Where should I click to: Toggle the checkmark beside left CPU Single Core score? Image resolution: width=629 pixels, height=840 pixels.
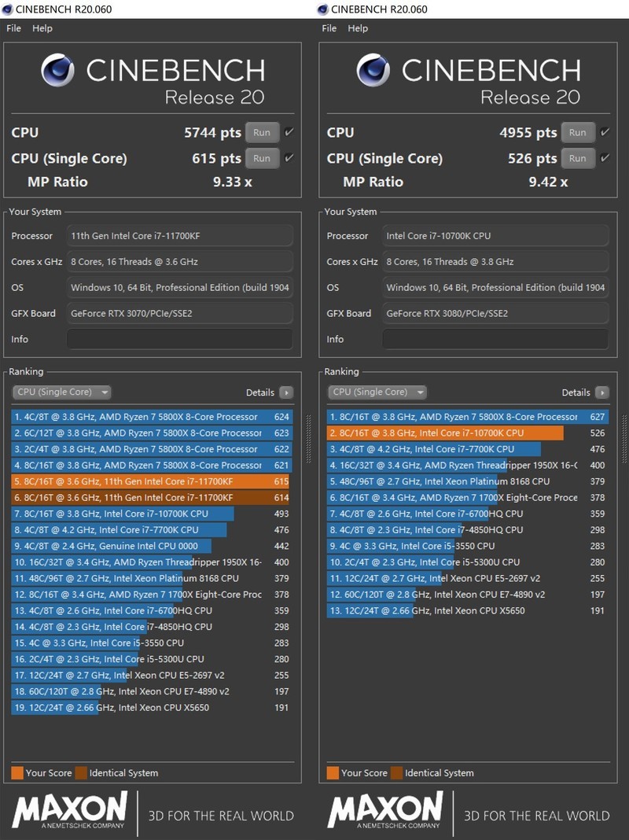coord(288,158)
